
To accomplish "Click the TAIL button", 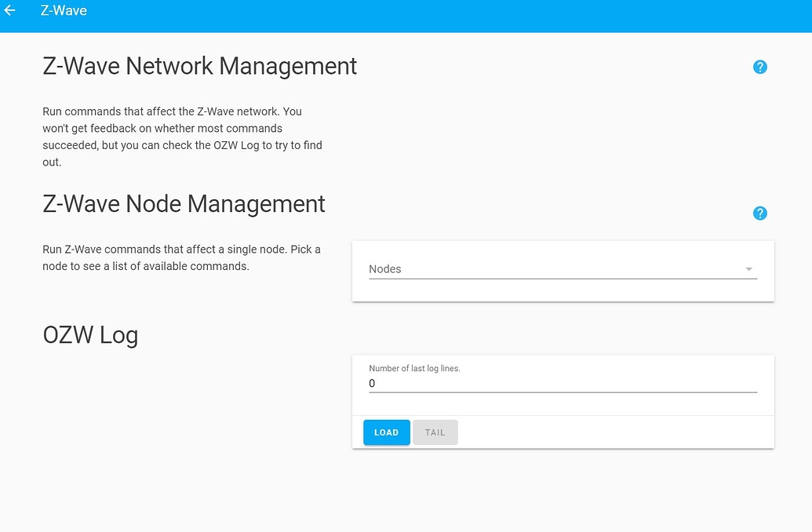I will click(435, 432).
